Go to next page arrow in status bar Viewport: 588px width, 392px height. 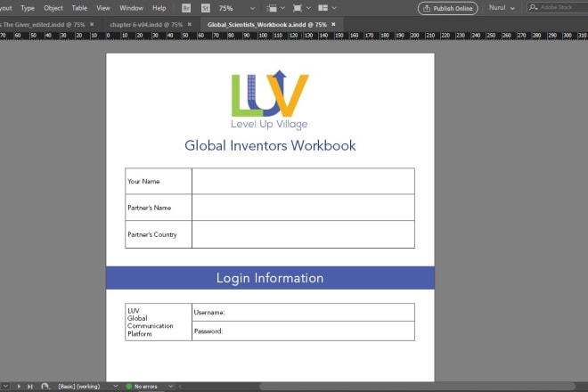19,386
